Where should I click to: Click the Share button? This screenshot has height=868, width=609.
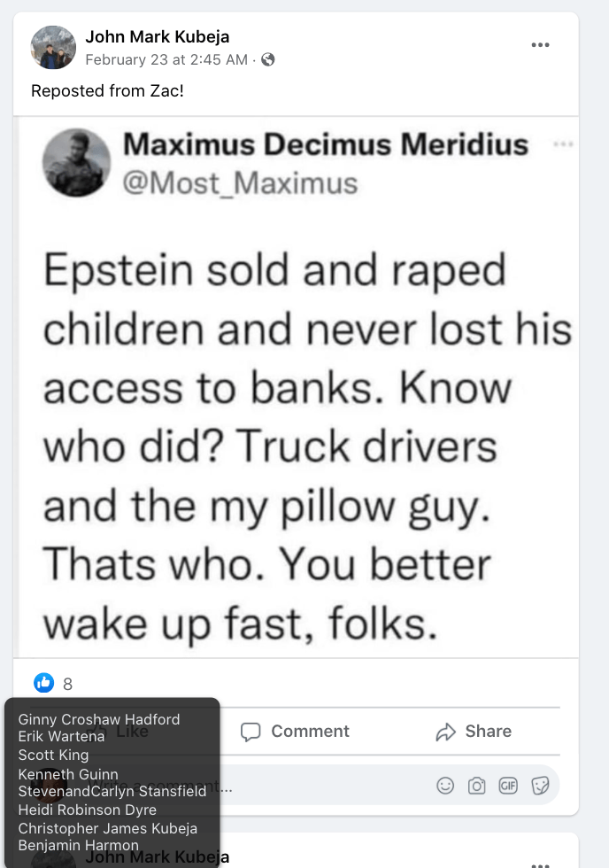pyautogui.click(x=474, y=732)
